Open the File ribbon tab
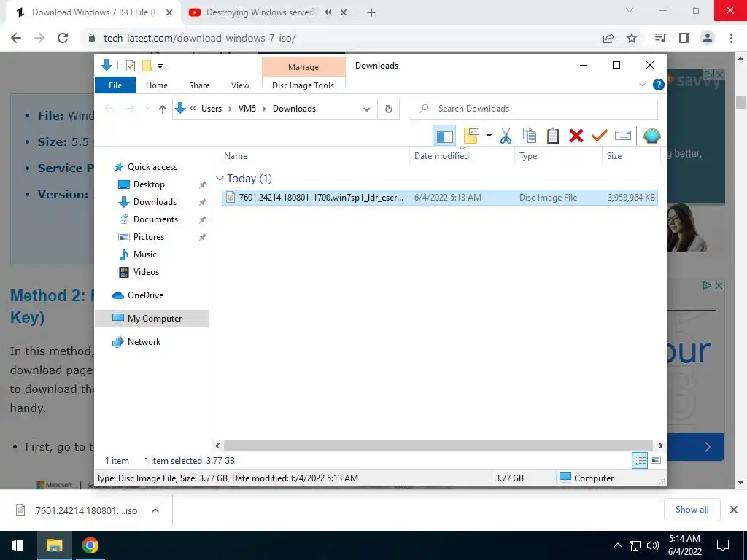Screen dimensions: 747x560 [x=115, y=85]
